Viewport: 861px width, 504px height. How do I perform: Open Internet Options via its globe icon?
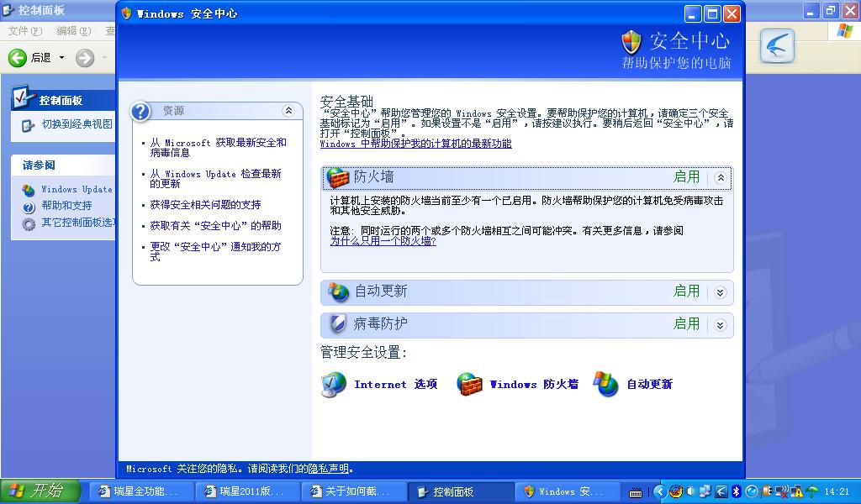coord(333,384)
